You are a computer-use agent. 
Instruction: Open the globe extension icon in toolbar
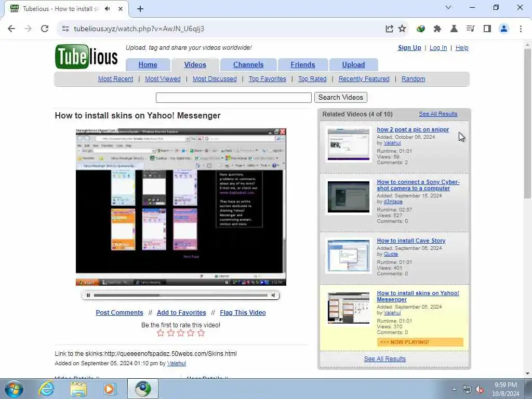click(421, 29)
